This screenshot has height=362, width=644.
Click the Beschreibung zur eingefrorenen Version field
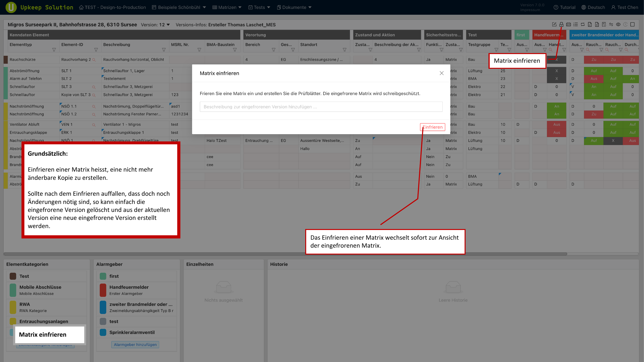point(321,107)
